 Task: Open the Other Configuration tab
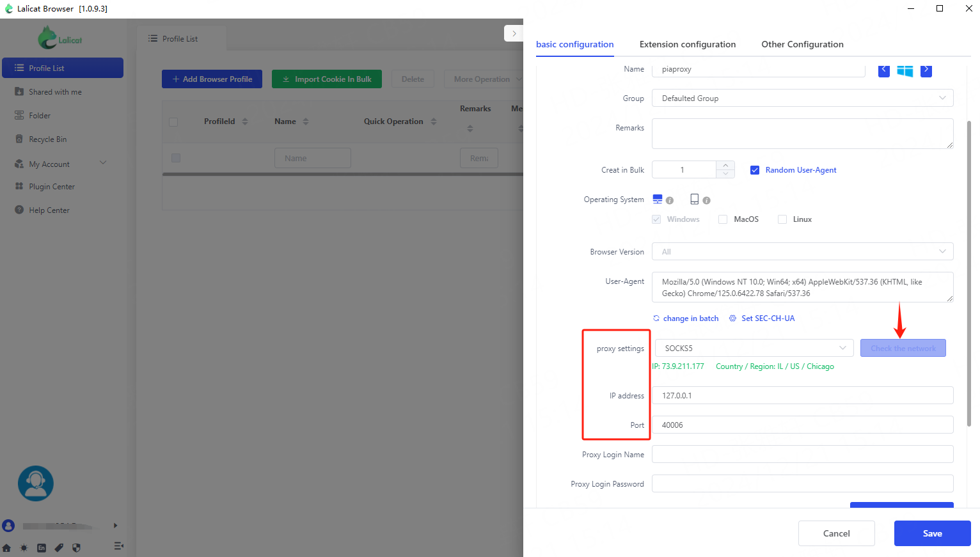[802, 44]
